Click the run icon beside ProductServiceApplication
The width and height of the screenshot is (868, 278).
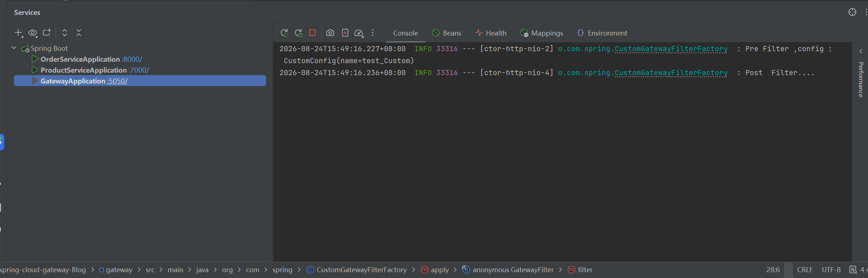click(x=35, y=70)
